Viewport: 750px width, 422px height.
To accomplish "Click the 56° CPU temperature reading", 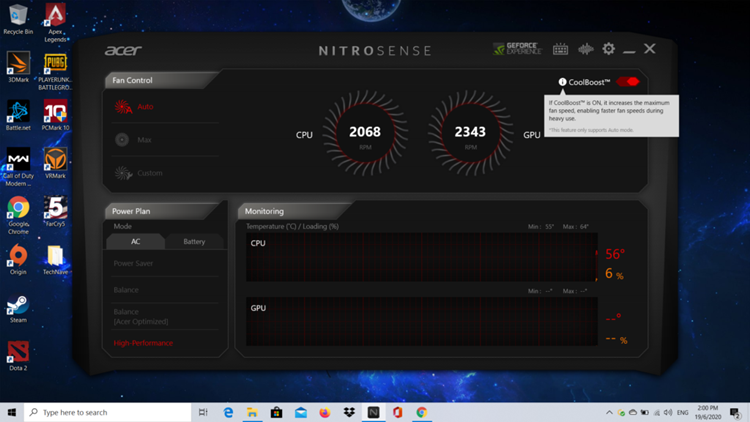I will pyautogui.click(x=615, y=254).
